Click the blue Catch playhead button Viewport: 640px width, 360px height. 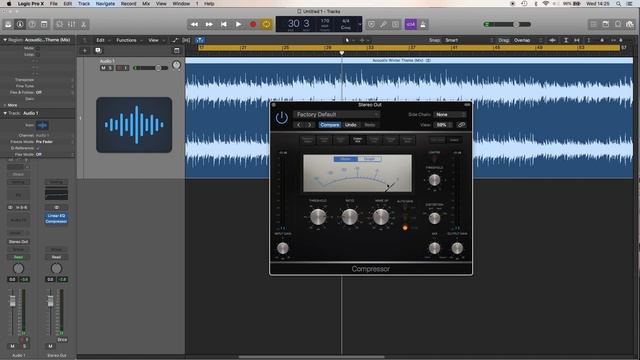[200, 40]
